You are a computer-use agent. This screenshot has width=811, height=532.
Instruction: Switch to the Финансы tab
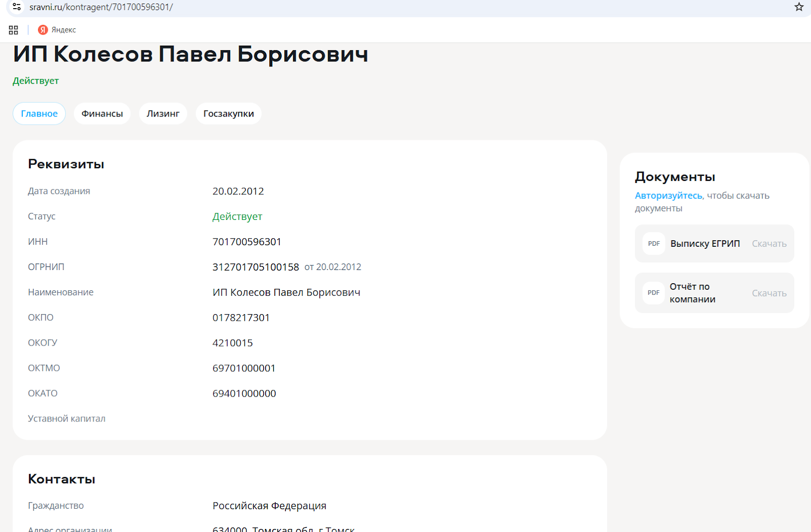(x=102, y=113)
